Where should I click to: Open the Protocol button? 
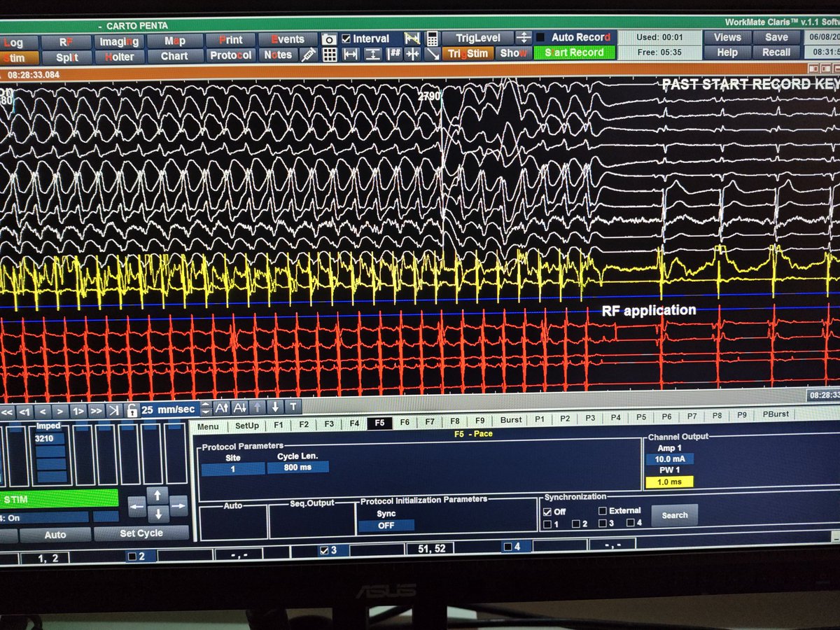[231, 55]
